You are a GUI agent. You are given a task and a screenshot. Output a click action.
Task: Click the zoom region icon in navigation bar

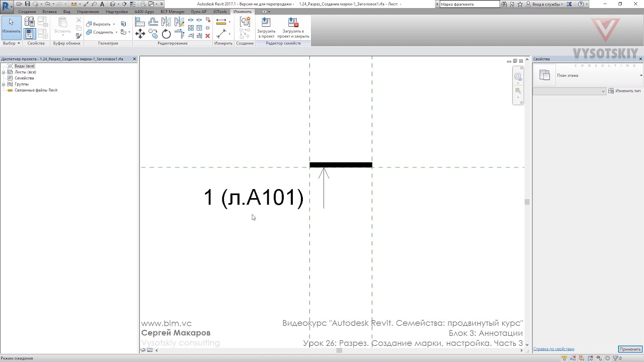pos(518,91)
